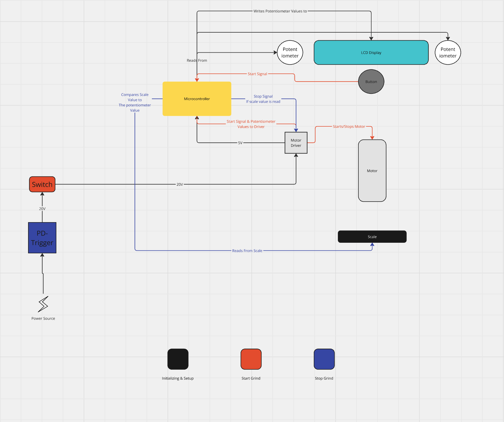The height and width of the screenshot is (422, 504).
Task: Click the Motor component shape
Action: tap(372, 170)
